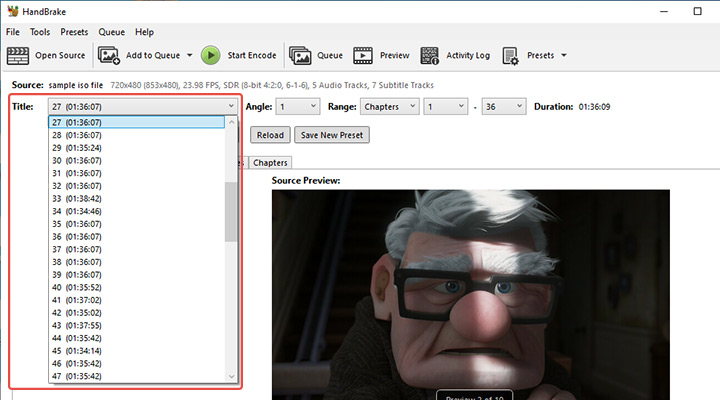Select title 35 (01:36:07)

pos(136,224)
